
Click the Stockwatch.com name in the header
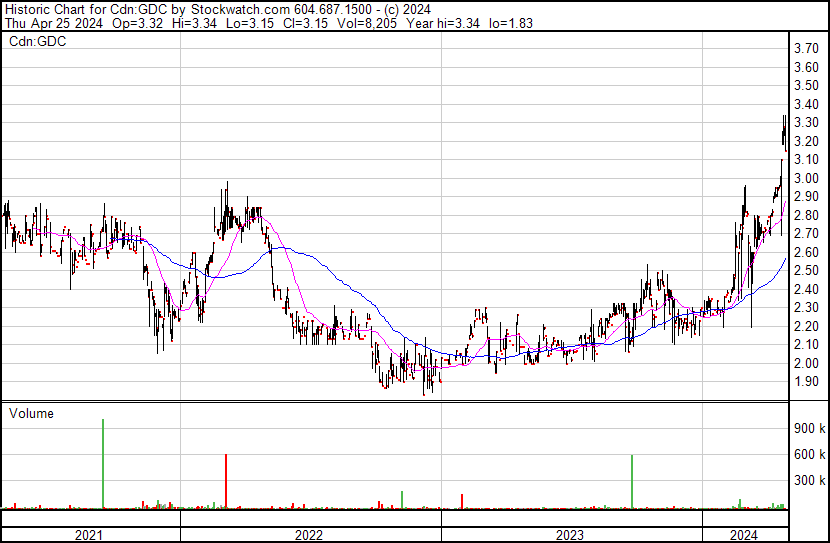(x=249, y=9)
